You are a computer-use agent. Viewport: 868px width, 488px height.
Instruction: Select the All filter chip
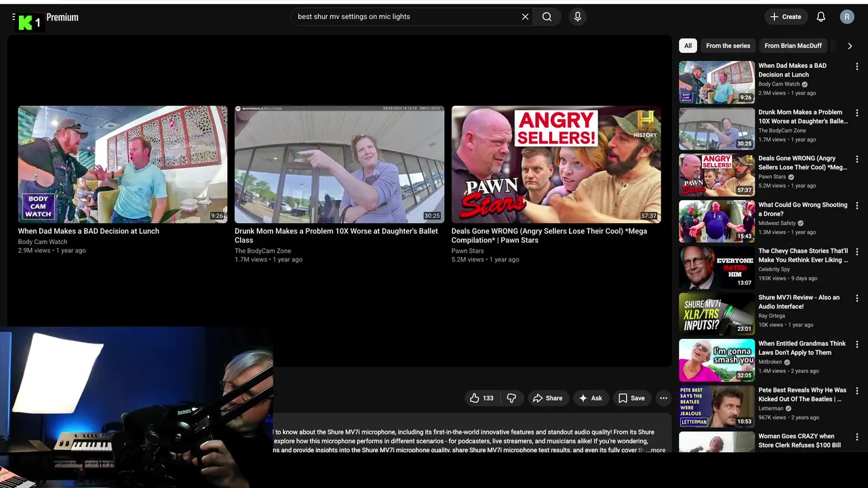click(688, 45)
